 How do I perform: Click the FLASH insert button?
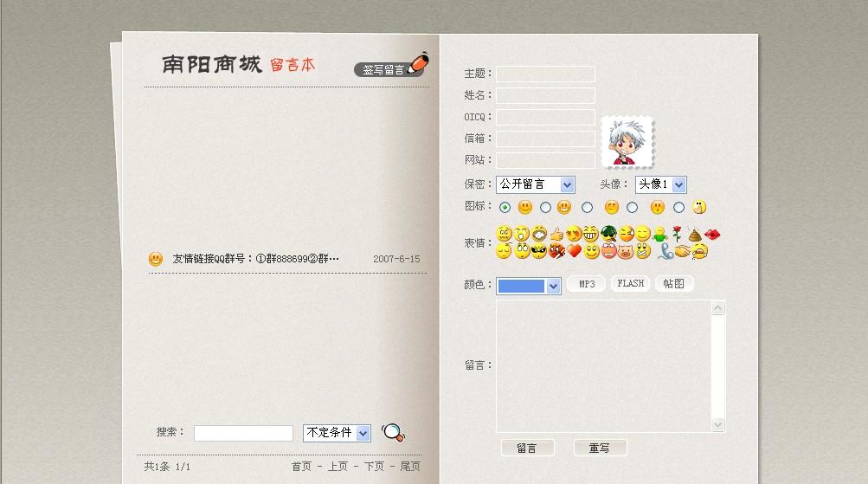[631, 283]
